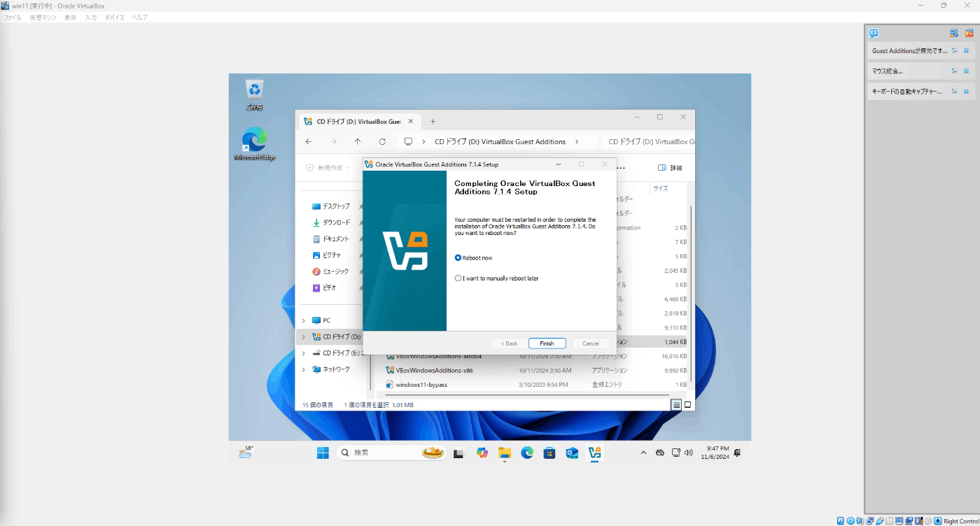
Task: Click the サイズ column header
Action: point(660,188)
